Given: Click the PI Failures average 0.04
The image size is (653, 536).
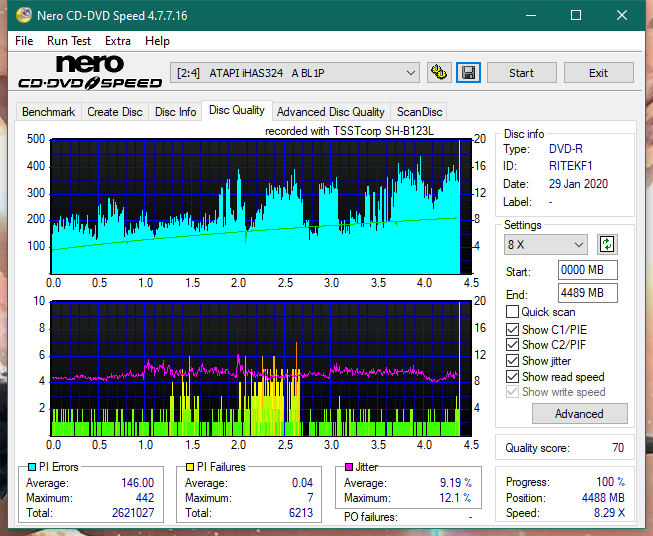Looking at the screenshot, I should (302, 483).
